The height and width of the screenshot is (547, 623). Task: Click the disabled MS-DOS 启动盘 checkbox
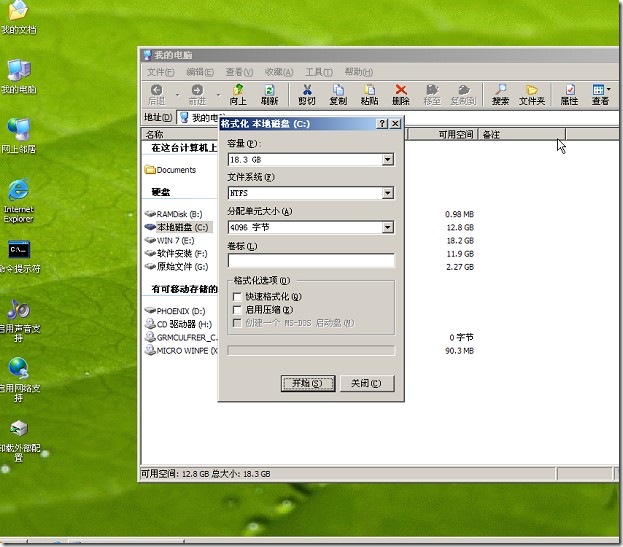[x=237, y=323]
